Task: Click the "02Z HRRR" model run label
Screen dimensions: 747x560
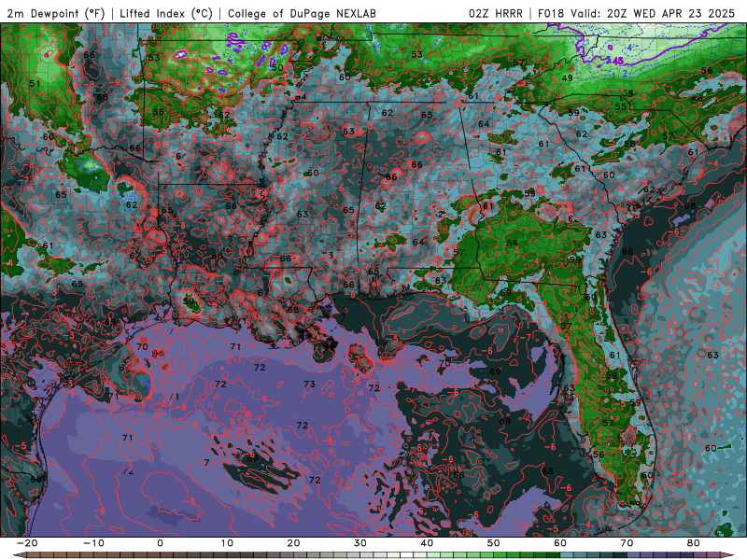Action: pos(496,14)
